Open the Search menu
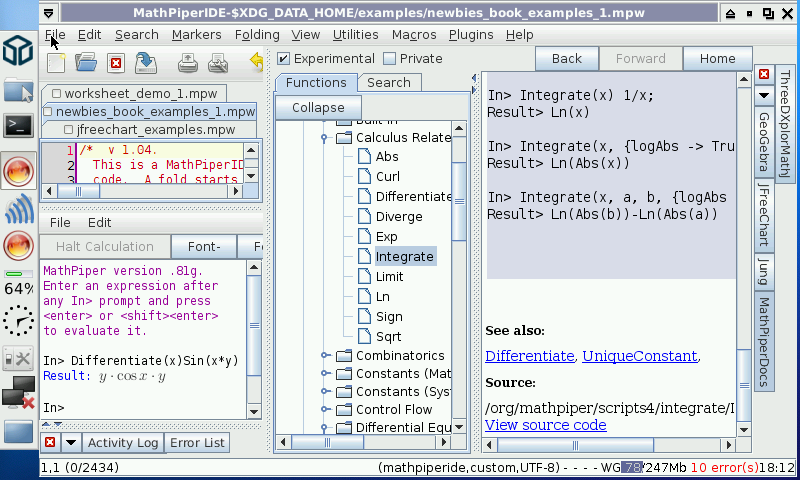The height and width of the screenshot is (480, 800). tap(136, 35)
